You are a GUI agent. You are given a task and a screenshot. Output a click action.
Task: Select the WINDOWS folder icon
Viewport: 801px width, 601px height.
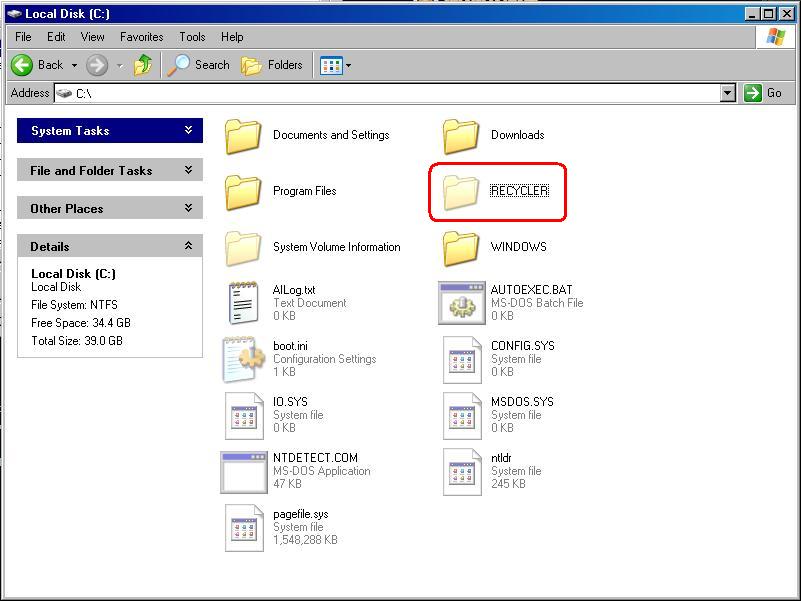click(461, 248)
